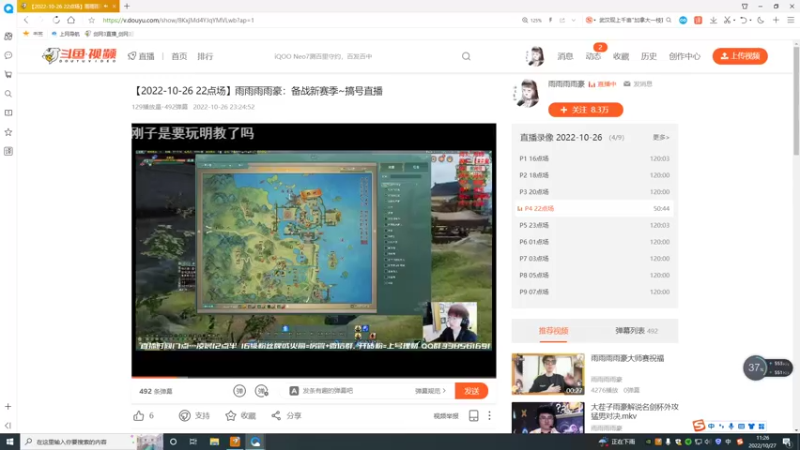Viewport: 800px width, 450px height.
Task: Open 排行 ranking menu
Action: click(205, 56)
